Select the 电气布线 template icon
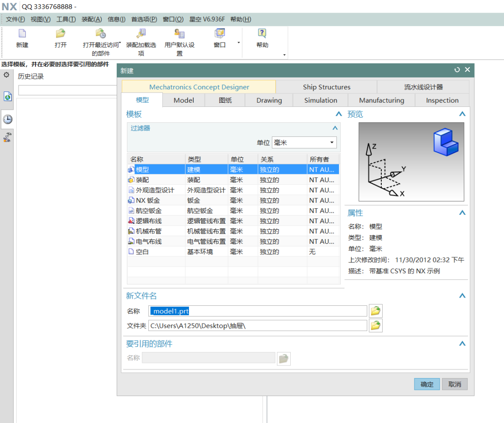This screenshot has height=423, width=504. coord(131,241)
